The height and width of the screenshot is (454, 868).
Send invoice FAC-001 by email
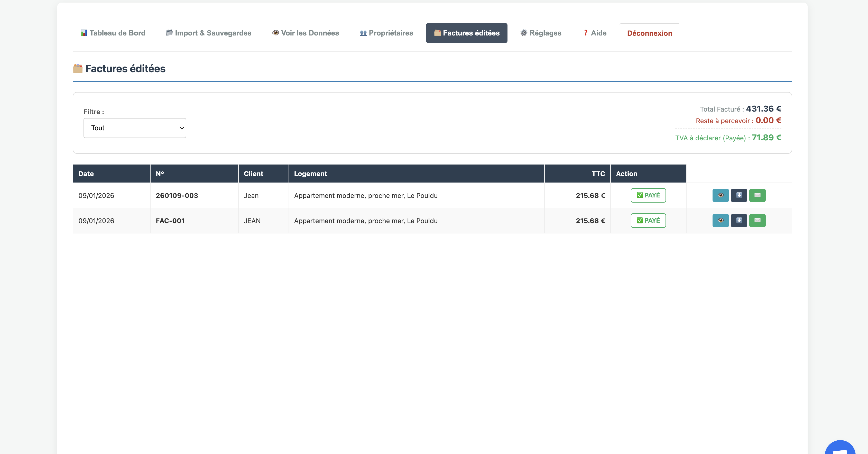click(x=757, y=220)
